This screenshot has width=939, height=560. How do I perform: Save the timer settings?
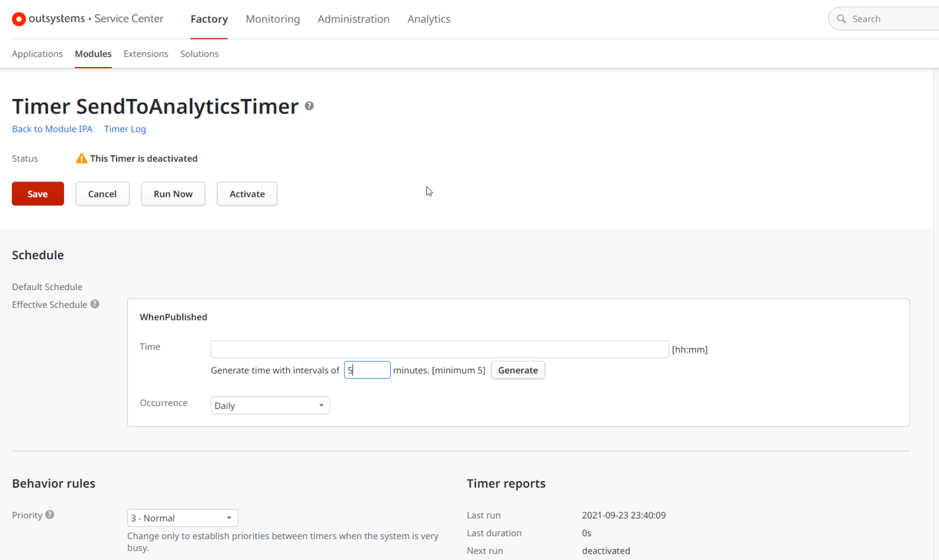tap(38, 194)
